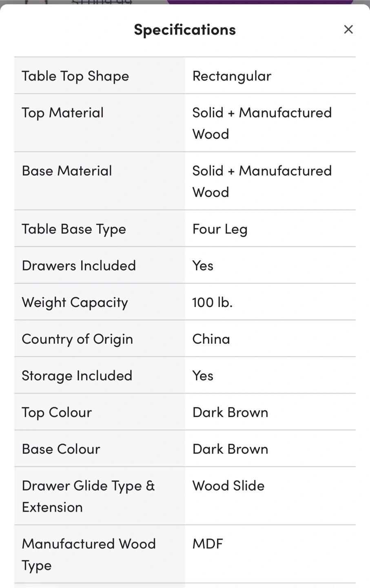Select the Table Base Type label
The height and width of the screenshot is (588, 370).
74,229
